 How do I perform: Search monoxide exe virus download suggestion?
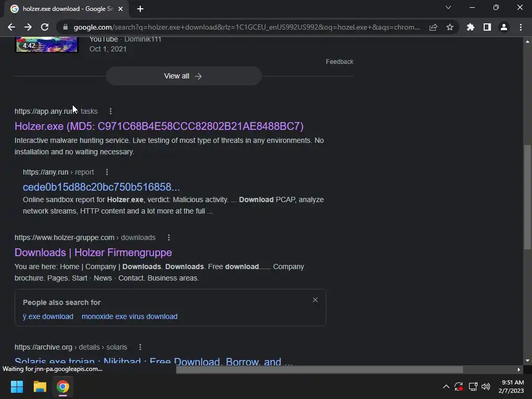(129, 316)
